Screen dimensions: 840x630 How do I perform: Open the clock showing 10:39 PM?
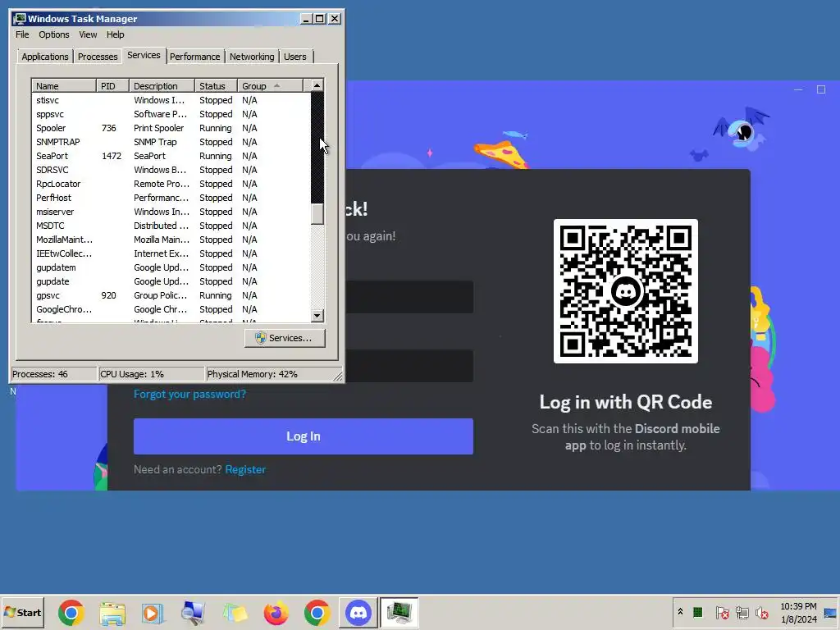(x=798, y=612)
